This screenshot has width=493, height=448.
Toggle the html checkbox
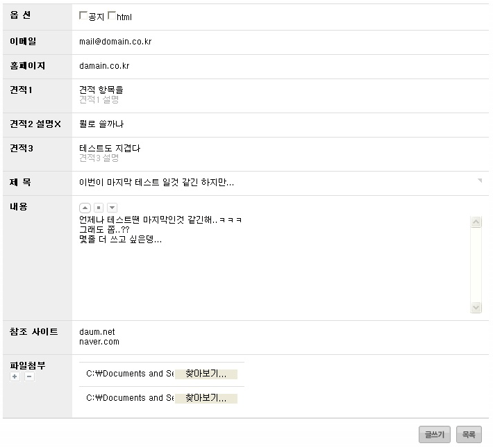point(112,16)
